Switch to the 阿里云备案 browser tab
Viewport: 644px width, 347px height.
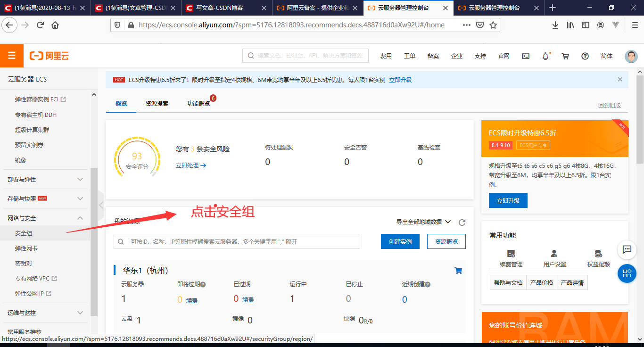tap(318, 8)
